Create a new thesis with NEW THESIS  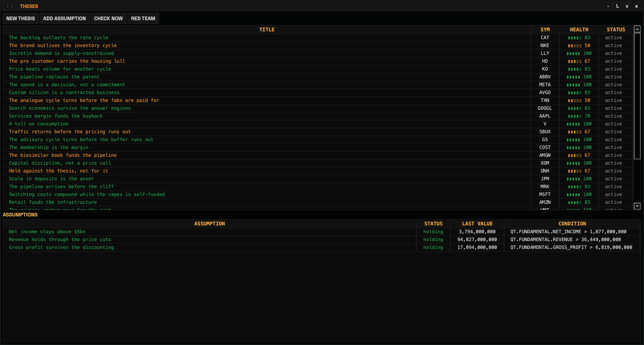21,18
